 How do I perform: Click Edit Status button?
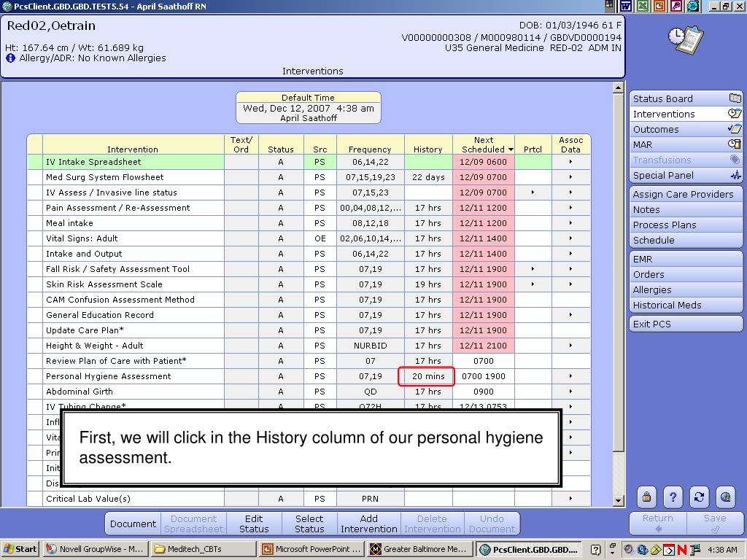click(254, 524)
